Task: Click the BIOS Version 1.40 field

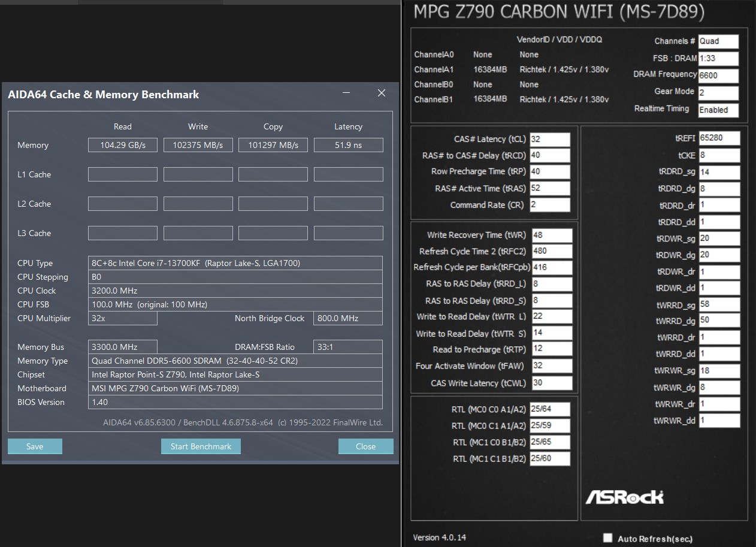Action: tap(235, 402)
